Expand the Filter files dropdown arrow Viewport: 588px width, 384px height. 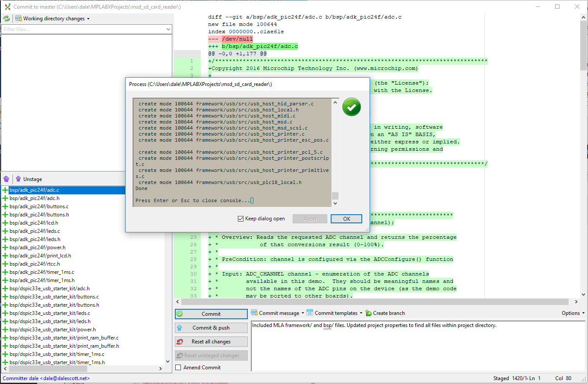coord(168,29)
